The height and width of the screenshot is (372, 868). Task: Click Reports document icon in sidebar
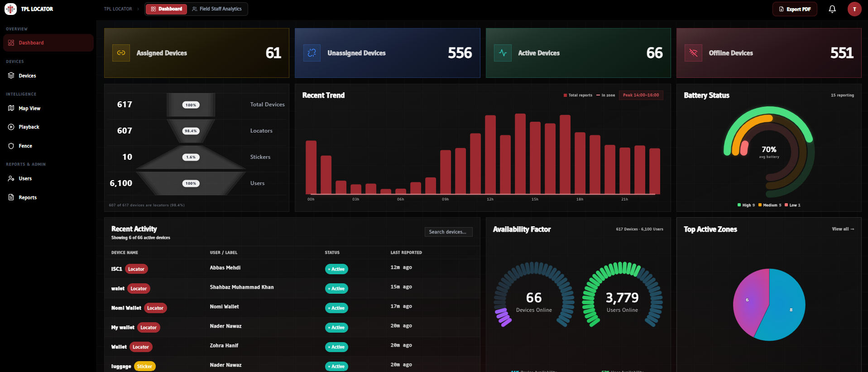pos(11,197)
